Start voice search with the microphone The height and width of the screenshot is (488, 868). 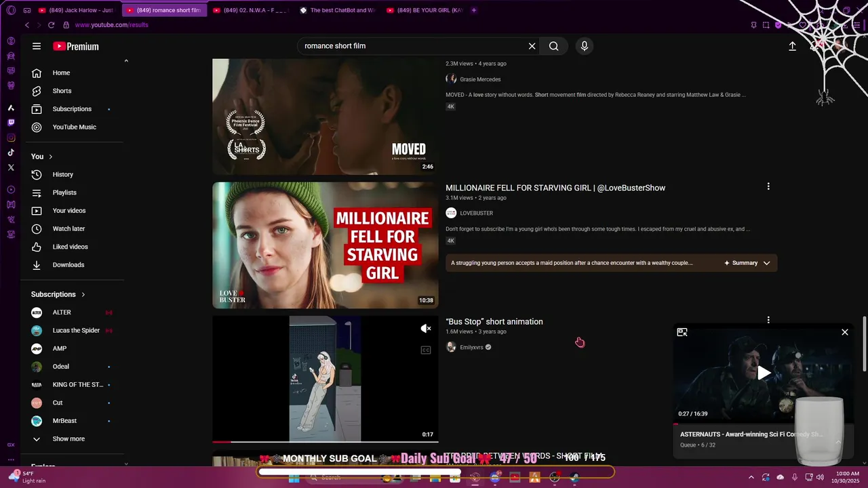585,46
